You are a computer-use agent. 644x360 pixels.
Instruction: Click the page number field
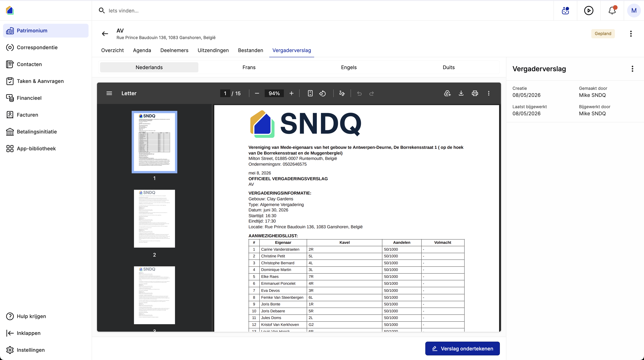225,93
